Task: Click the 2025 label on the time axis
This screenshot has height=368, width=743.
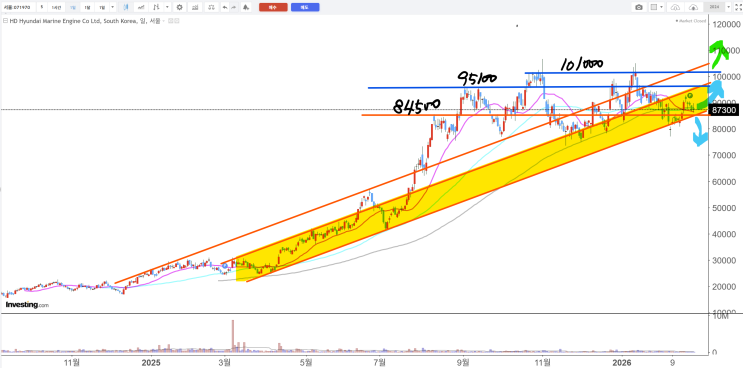Action: point(151,362)
